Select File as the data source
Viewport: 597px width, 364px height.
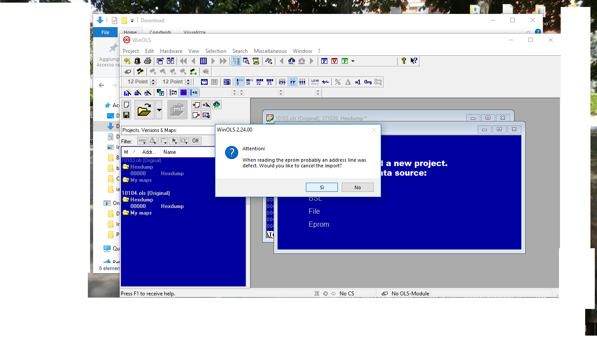(314, 211)
